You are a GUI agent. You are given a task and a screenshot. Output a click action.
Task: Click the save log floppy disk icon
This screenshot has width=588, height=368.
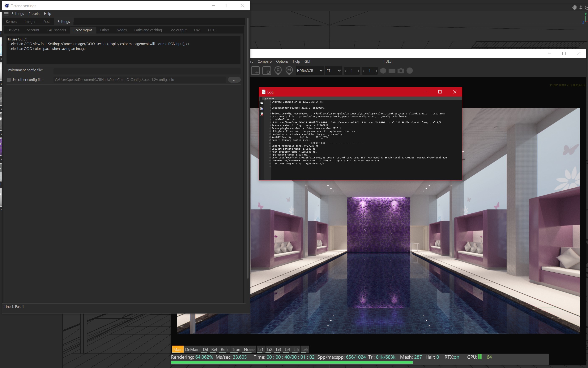262,103
